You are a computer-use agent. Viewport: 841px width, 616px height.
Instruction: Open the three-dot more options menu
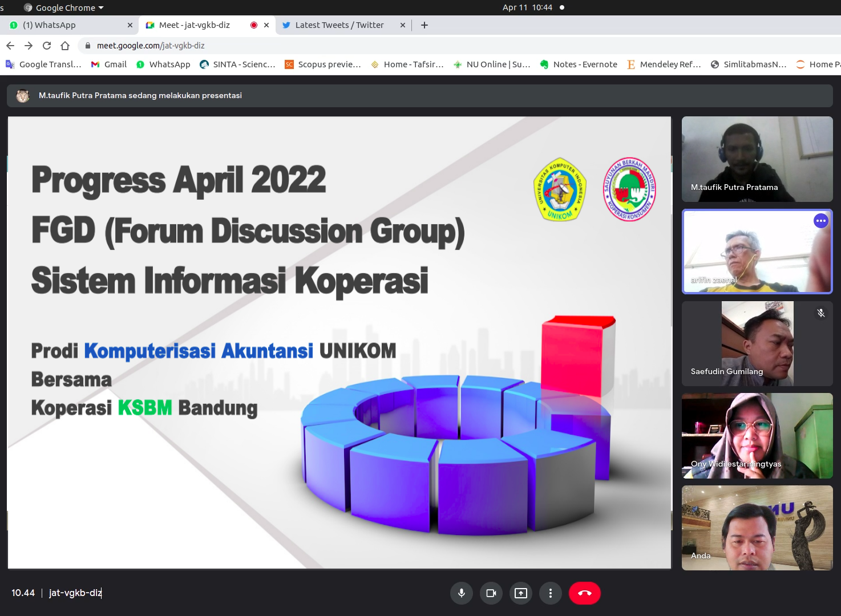click(551, 593)
